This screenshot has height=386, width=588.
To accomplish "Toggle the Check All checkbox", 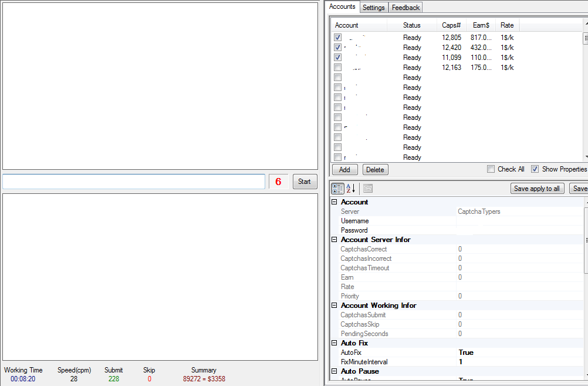I will click(x=491, y=169).
